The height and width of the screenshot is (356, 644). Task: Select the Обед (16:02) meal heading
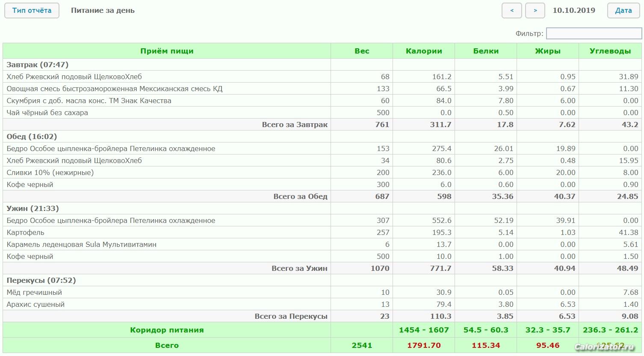(x=32, y=136)
